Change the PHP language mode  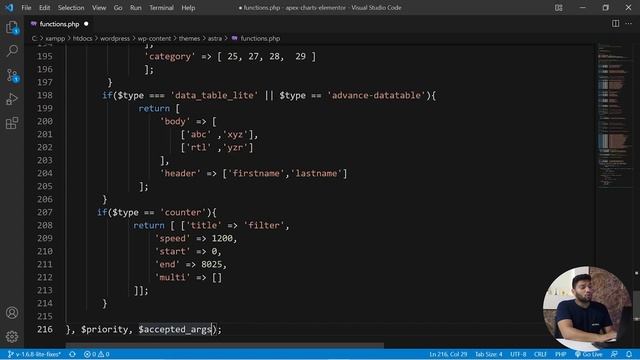click(x=560, y=354)
